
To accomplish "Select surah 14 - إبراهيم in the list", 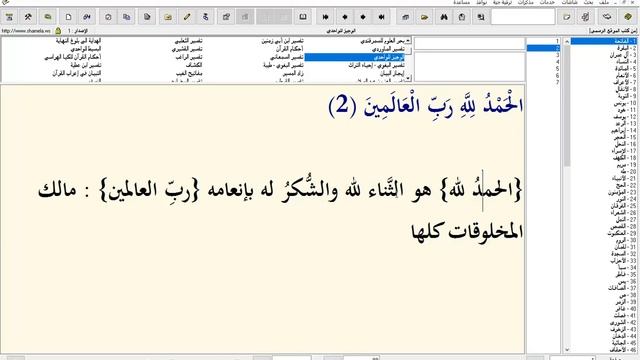I will click(603, 131).
